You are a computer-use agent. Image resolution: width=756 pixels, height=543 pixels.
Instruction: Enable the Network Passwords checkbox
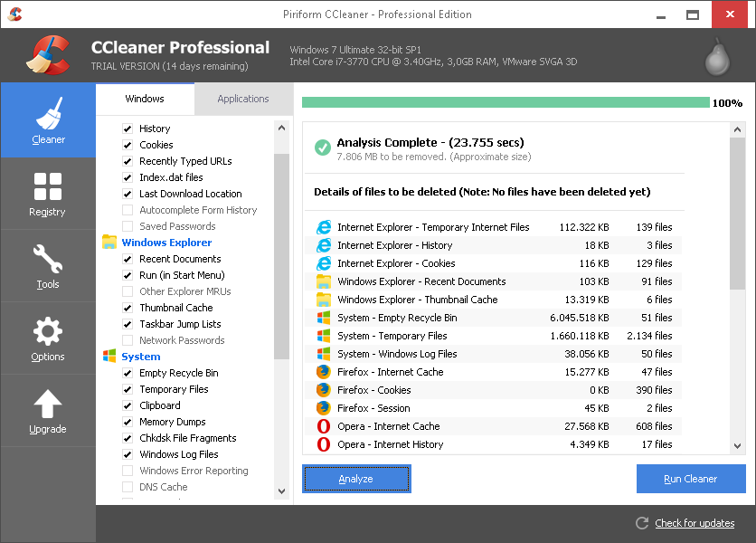tap(128, 340)
